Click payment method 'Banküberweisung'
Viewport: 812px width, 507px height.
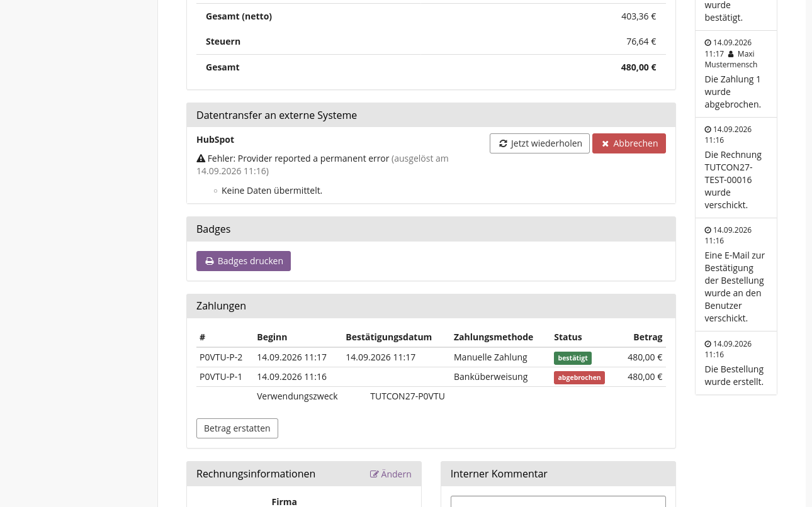click(x=490, y=377)
